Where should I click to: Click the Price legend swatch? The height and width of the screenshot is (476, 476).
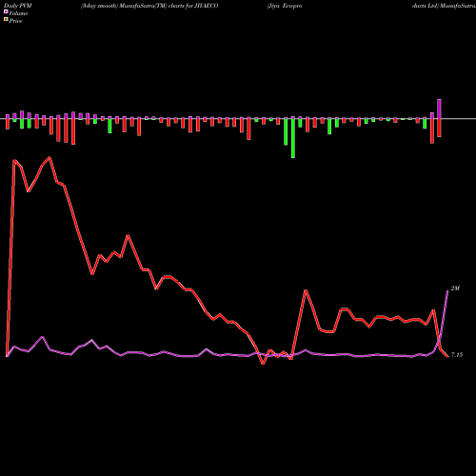pyautogui.click(x=6, y=20)
